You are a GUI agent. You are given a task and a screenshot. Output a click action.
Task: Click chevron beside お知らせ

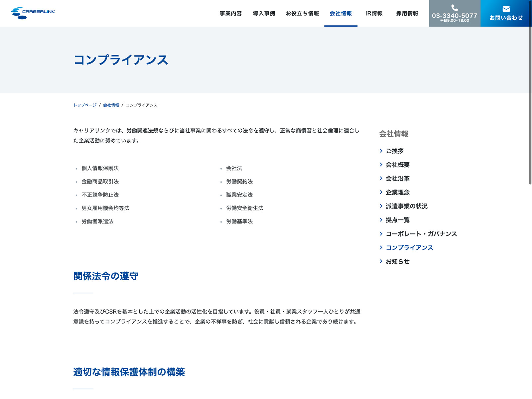(x=381, y=261)
